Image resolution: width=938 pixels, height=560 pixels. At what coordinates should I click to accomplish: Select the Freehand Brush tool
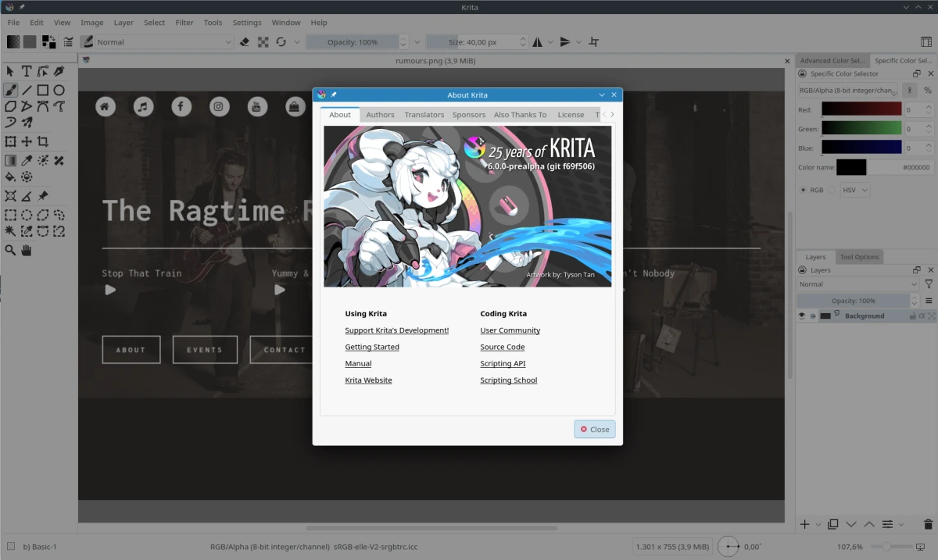coord(10,91)
